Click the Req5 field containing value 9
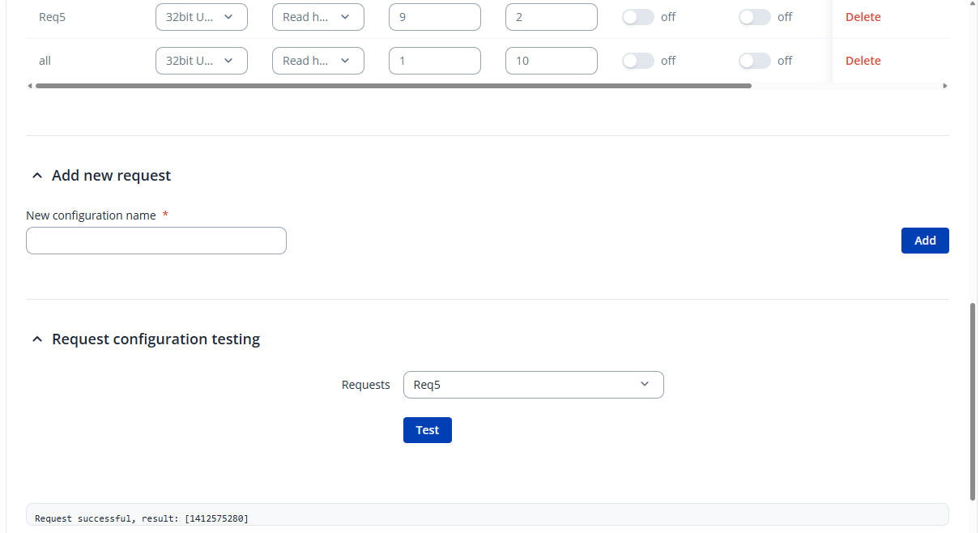This screenshot has height=533, width=980. 434,17
